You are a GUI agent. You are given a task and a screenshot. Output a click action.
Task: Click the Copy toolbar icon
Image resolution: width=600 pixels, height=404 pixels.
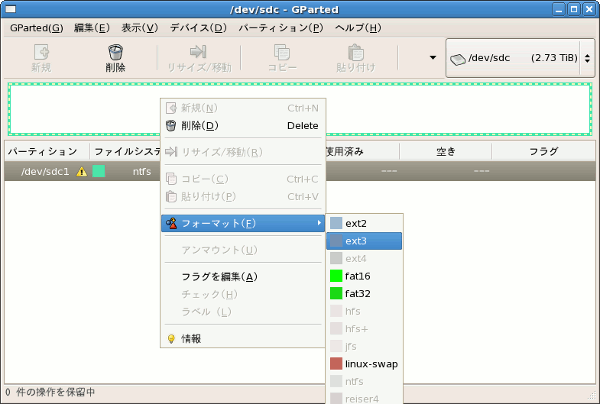coord(282,51)
